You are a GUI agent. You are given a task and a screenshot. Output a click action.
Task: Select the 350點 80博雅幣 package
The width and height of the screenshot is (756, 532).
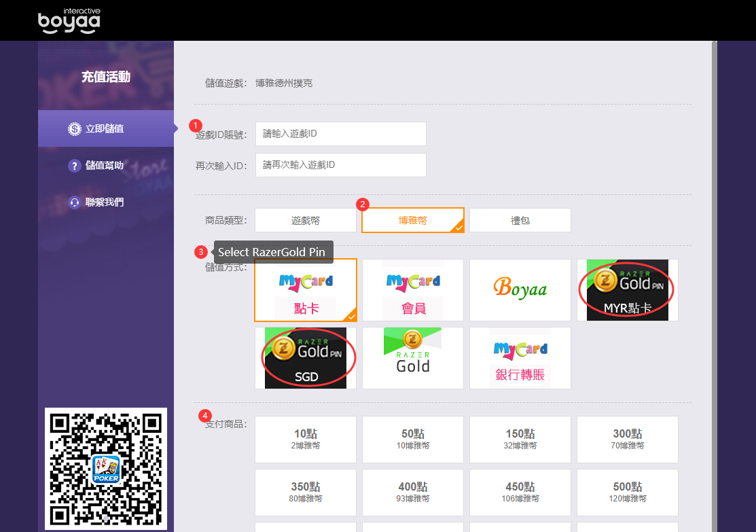(306, 493)
